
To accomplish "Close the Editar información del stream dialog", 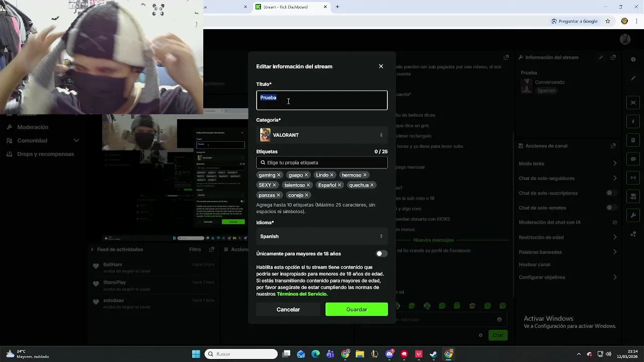I will pos(381,66).
